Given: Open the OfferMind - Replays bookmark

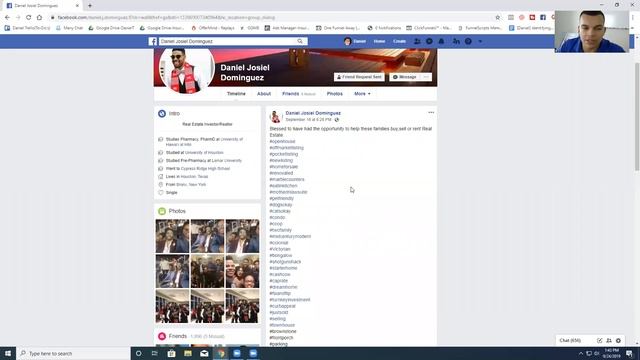Looking at the screenshot, I should 213,28.
